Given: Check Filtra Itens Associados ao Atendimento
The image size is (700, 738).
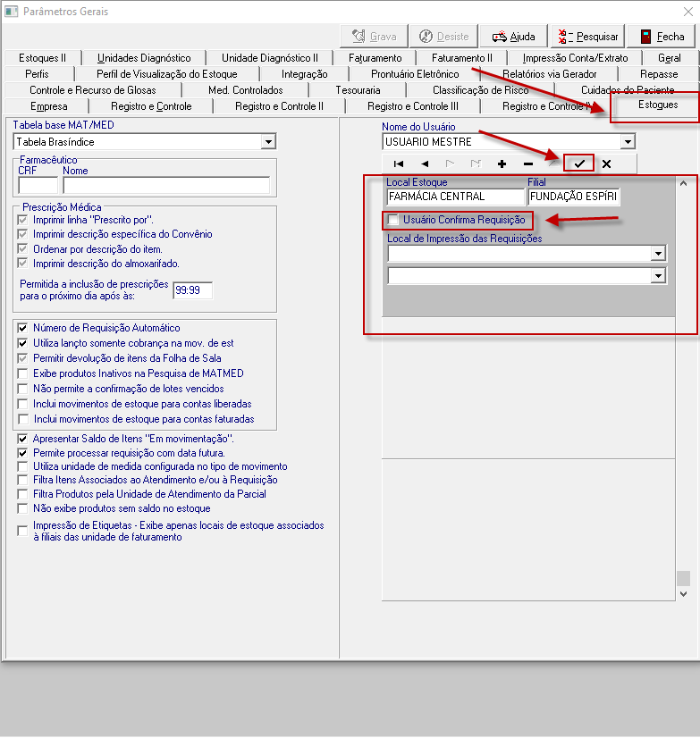Looking at the screenshot, I should pyautogui.click(x=22, y=480).
